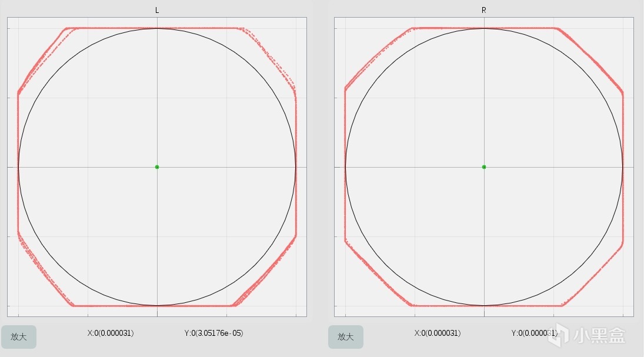This screenshot has width=644, height=357.
Task: Click the X:0(0.000031) readout under L plot
Action: click(x=111, y=333)
